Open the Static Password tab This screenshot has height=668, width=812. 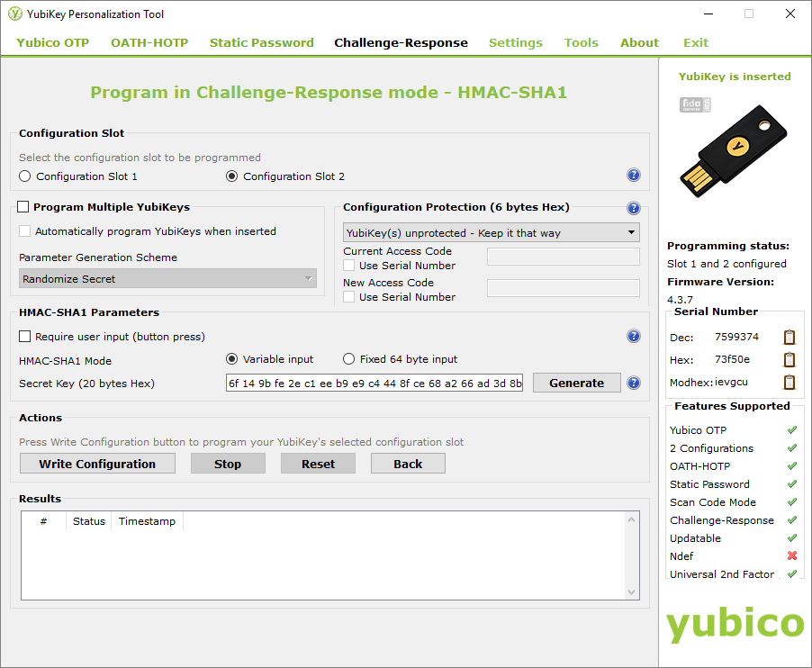[261, 42]
